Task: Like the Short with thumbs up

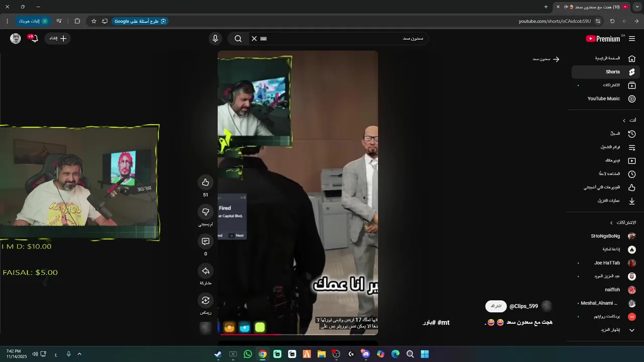Action: tap(205, 182)
